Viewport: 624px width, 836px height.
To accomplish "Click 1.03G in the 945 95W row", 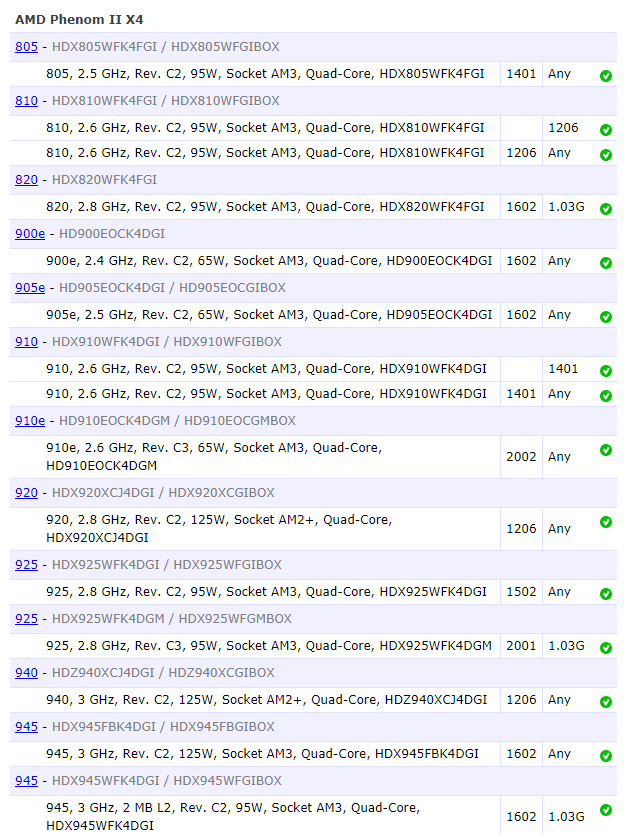I will click(566, 816).
